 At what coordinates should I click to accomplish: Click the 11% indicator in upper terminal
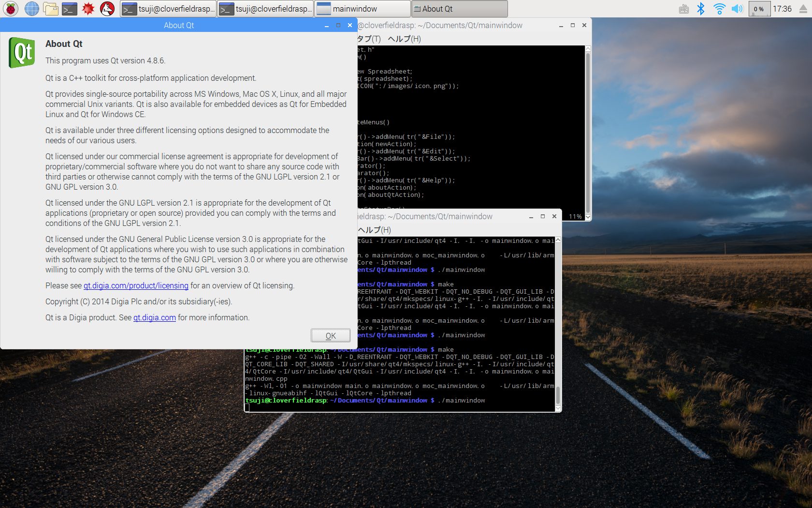coord(575,216)
